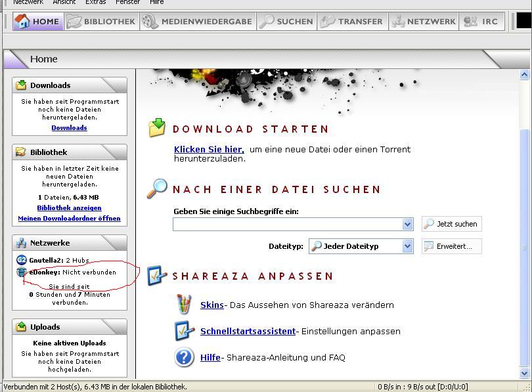Click the Gnutella2 G2 network icon
Screen dimensions: 532x392
coord(22,260)
